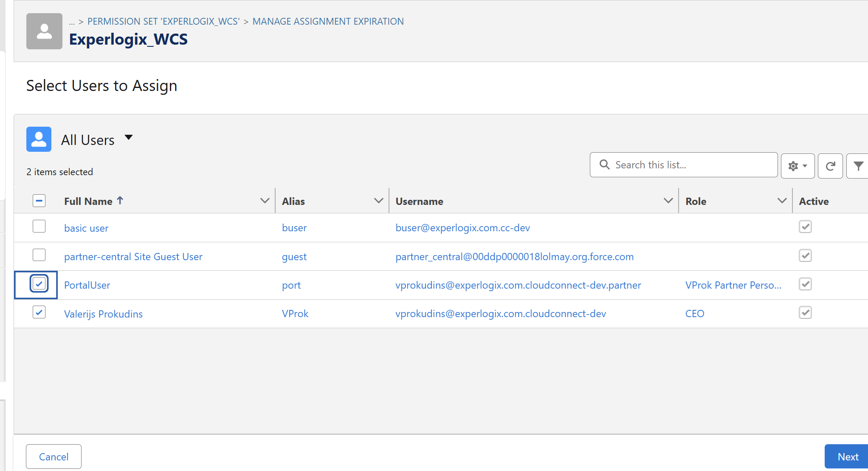Open Valerijs Prokudins record link

(x=103, y=314)
